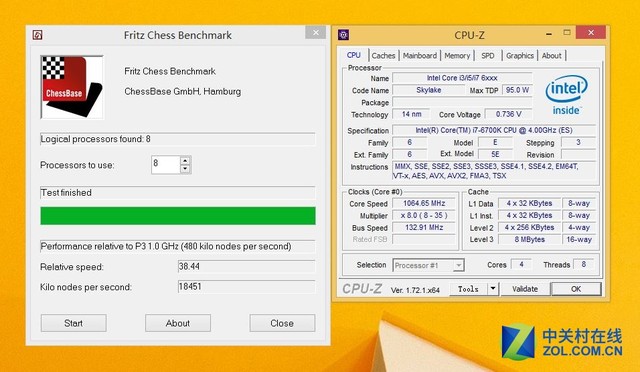
Task: Select the CPU tab in CPU-Z
Action: click(353, 55)
